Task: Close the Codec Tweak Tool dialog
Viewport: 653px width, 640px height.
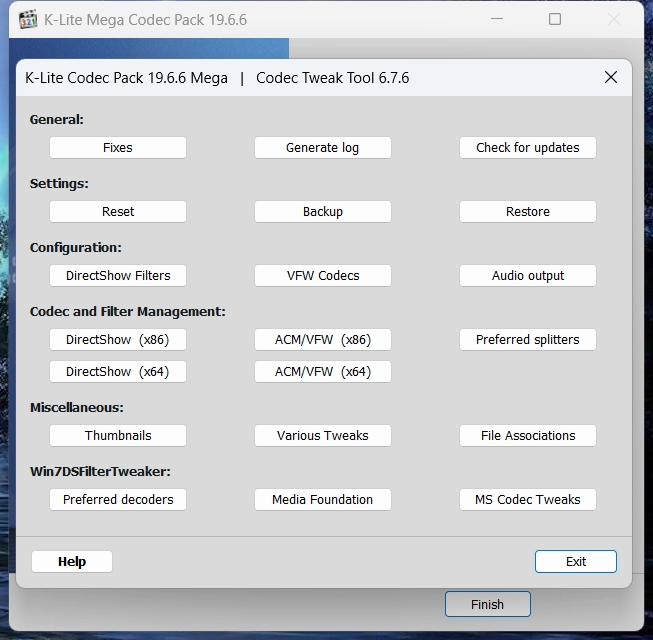Action: (x=611, y=77)
